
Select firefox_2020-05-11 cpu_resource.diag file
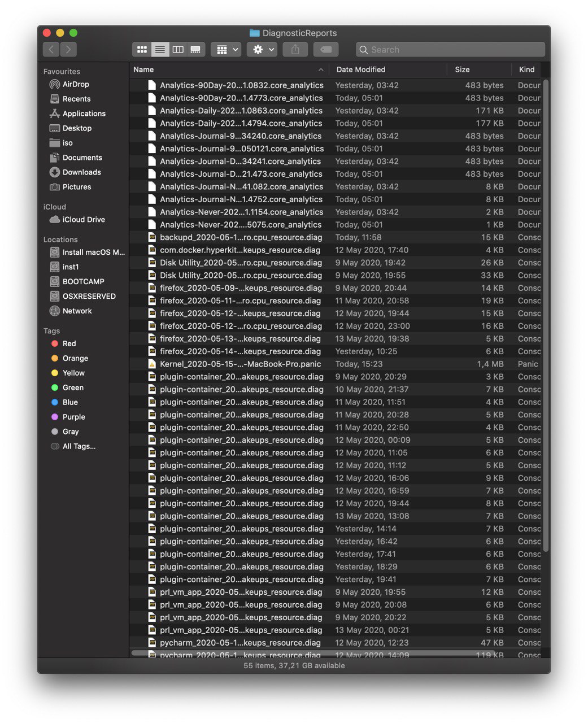(336, 301)
